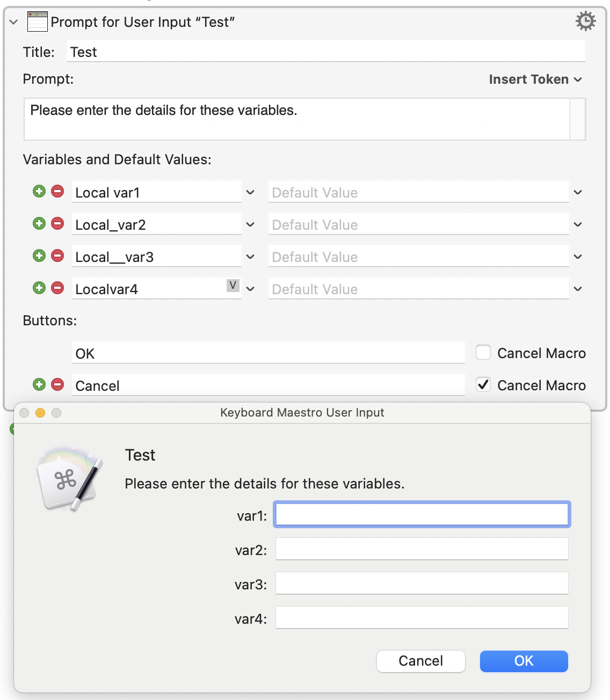Click red minus beside Local__var3
This screenshot has height=700, width=610.
click(x=57, y=256)
